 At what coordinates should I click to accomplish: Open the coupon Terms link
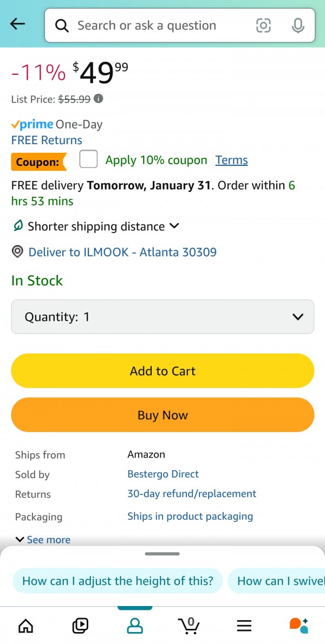pos(231,160)
